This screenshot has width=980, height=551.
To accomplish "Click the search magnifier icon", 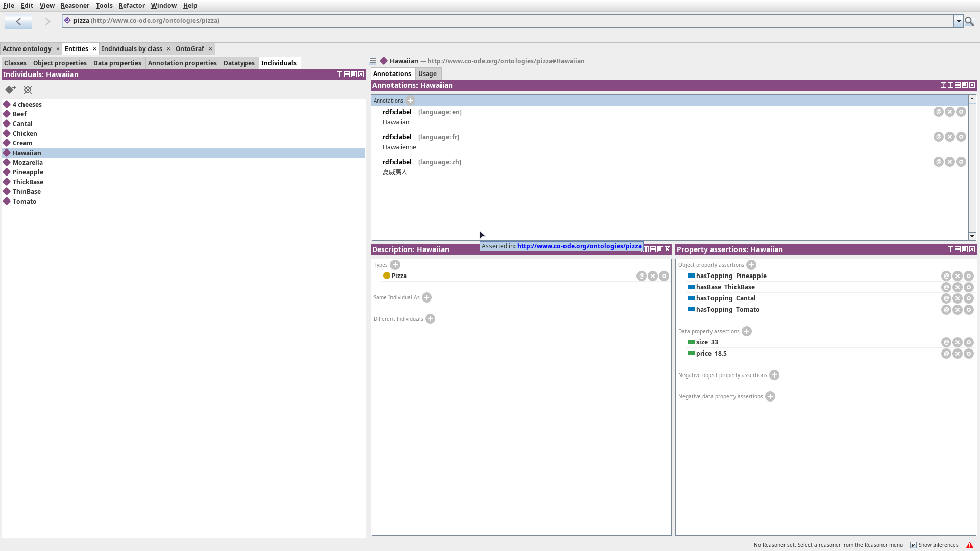I will 969,21.
